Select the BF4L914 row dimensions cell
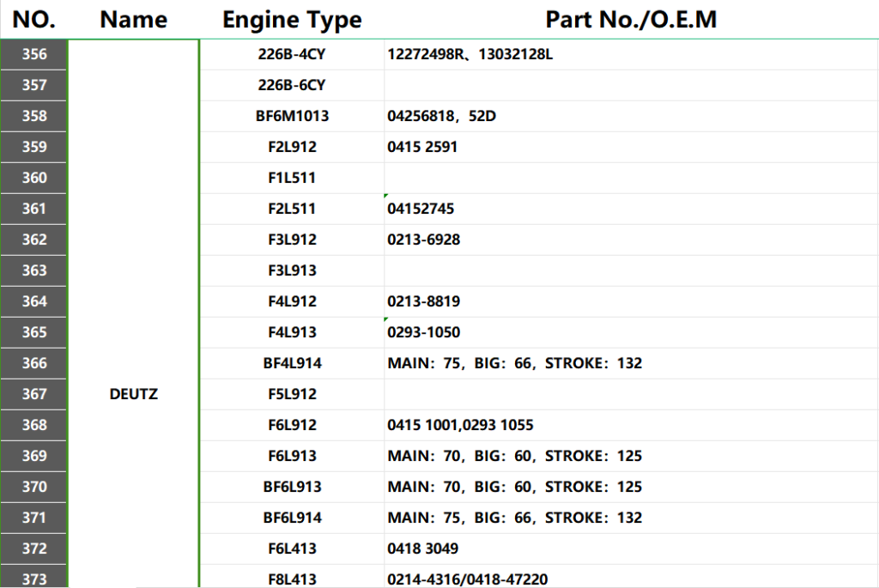The width and height of the screenshot is (879, 588). click(x=631, y=362)
